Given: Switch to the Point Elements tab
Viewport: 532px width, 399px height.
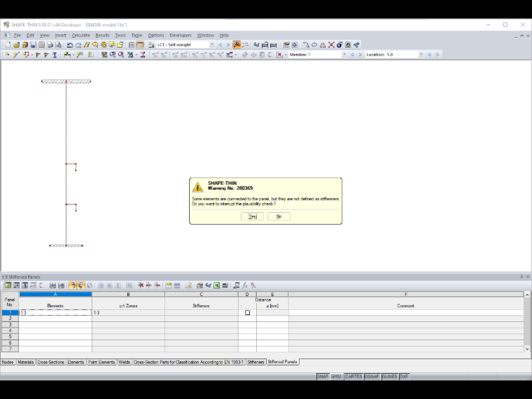Looking at the screenshot, I should 101,362.
